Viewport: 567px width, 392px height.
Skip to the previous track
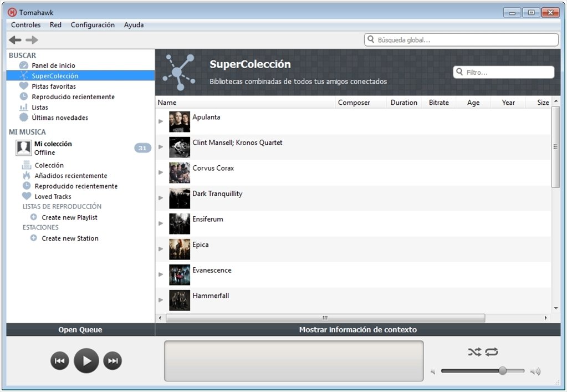pyautogui.click(x=60, y=360)
